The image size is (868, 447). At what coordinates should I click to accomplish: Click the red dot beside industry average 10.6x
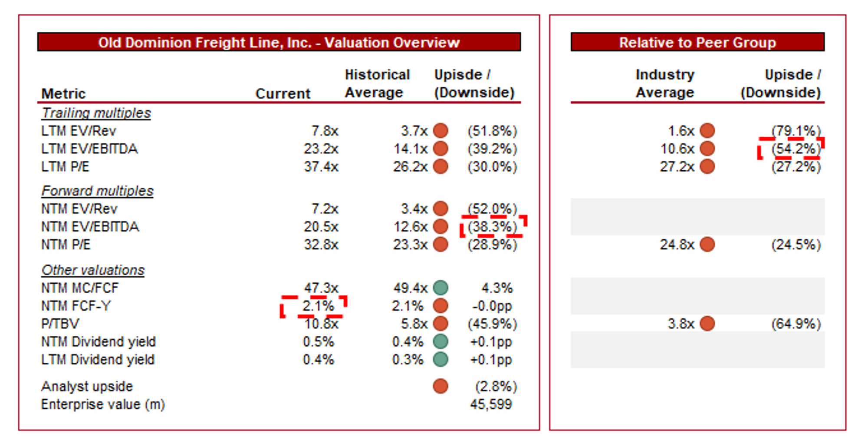coord(707,149)
